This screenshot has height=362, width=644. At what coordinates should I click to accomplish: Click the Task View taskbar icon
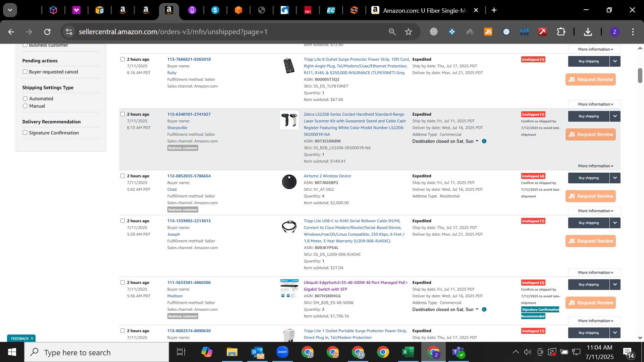point(181,352)
